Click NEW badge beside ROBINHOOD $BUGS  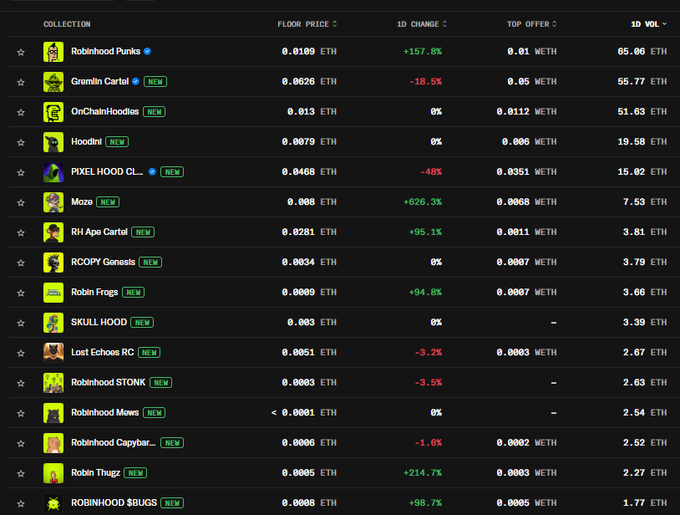[x=172, y=503]
